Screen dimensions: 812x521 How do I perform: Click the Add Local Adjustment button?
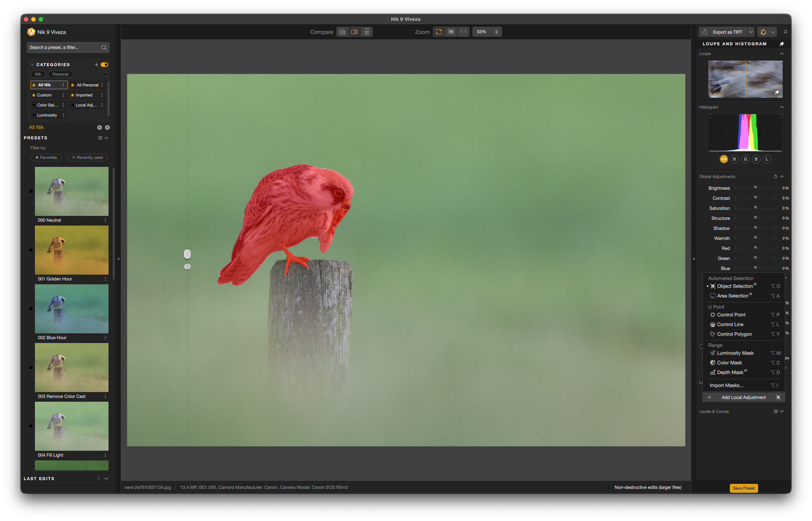click(743, 397)
